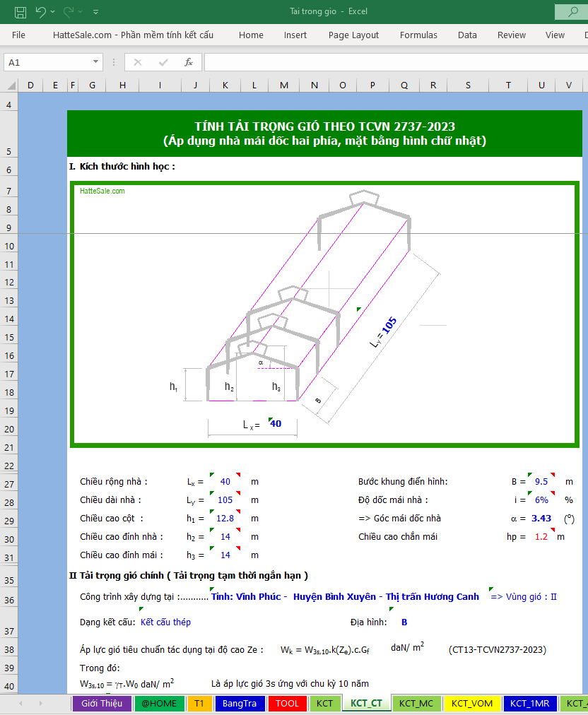Open the HatteSale.com ribbon tab

[133, 35]
